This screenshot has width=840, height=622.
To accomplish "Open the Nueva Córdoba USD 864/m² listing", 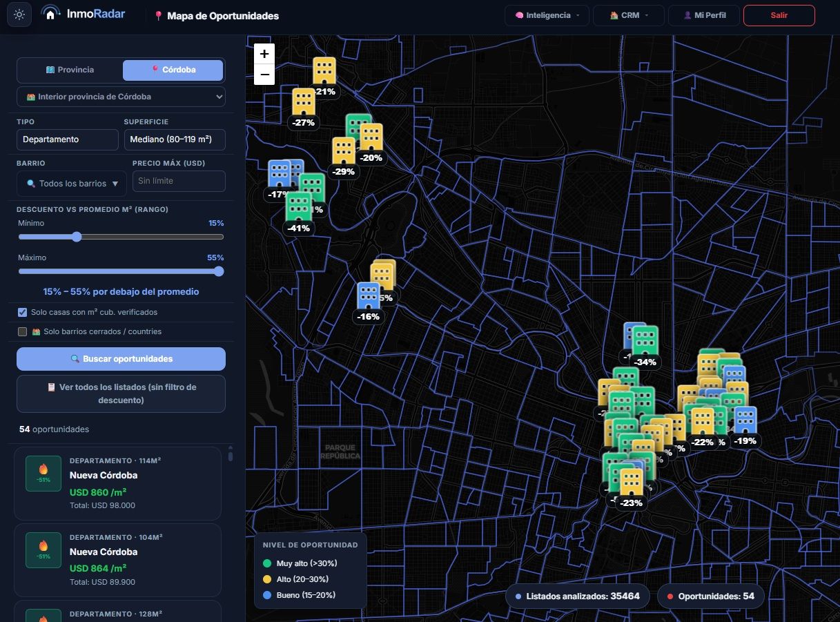I will (x=117, y=560).
